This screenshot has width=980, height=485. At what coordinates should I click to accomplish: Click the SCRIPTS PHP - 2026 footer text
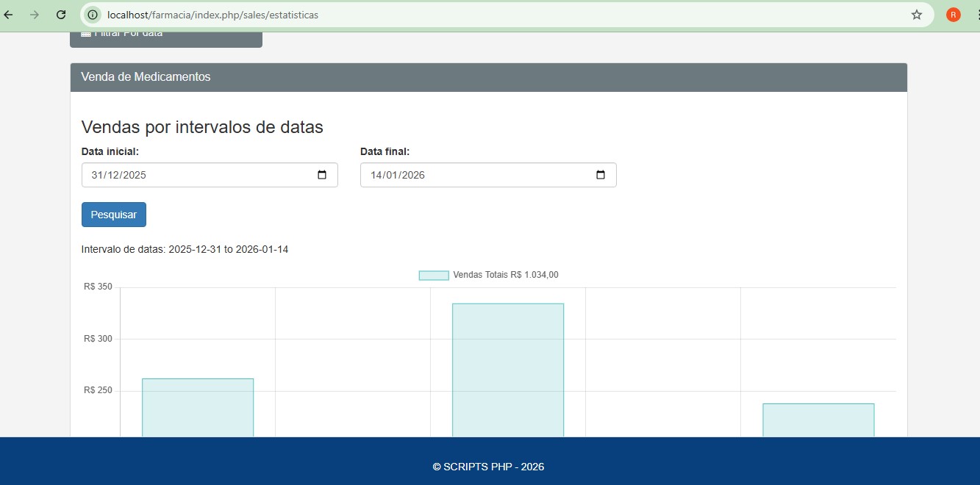[488, 467]
